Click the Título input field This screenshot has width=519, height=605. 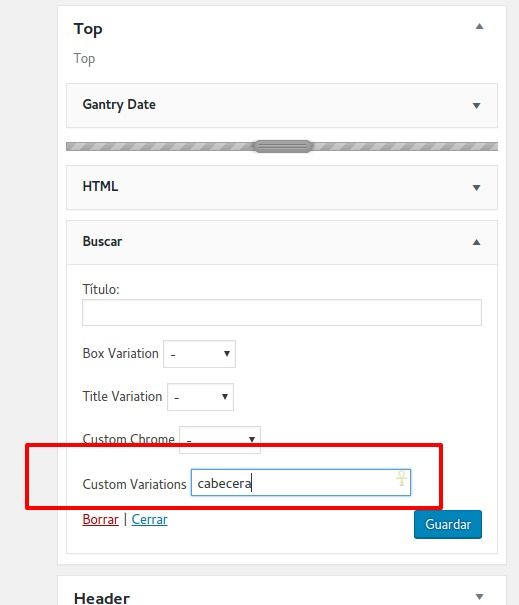(x=282, y=313)
